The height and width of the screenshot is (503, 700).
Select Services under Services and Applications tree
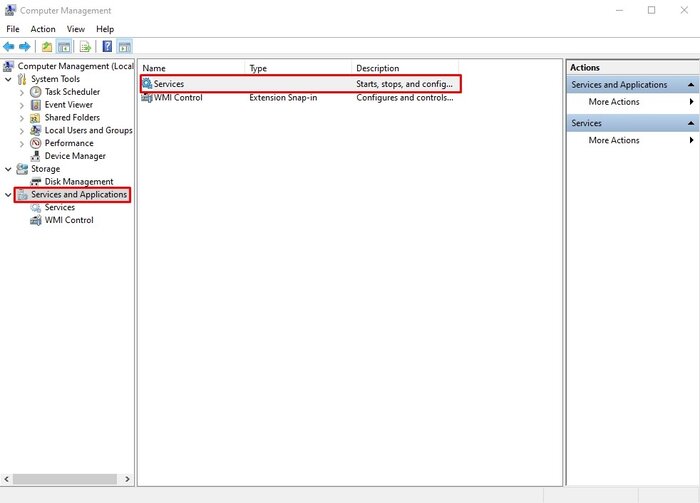pos(60,208)
